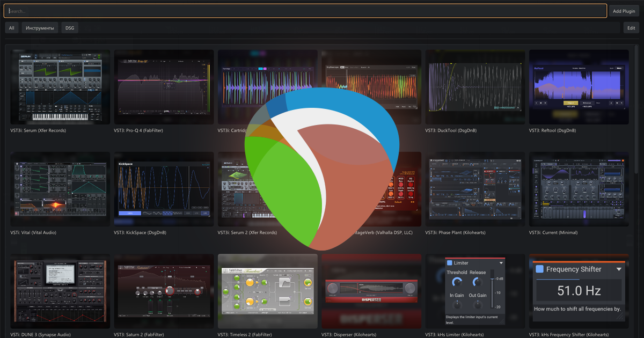Enable the Frequency Shifter blue toggle square
644x338 pixels.
tap(540, 269)
